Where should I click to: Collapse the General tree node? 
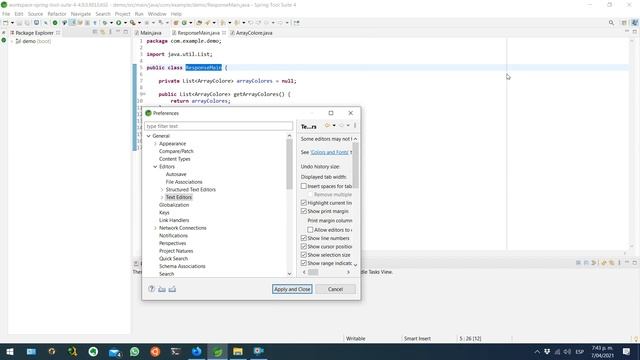pyautogui.click(x=149, y=136)
